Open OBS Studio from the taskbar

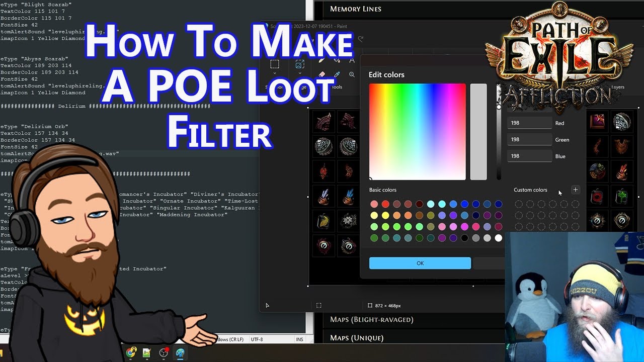coord(164,353)
